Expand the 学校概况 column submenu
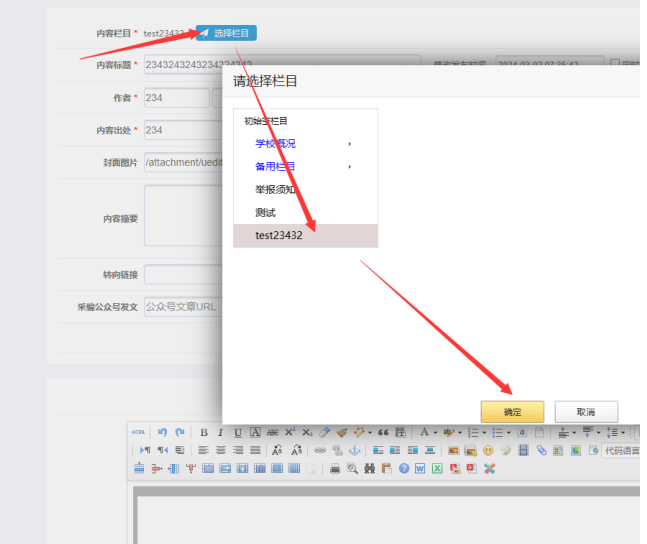The height and width of the screenshot is (544, 647). pyautogui.click(x=349, y=143)
